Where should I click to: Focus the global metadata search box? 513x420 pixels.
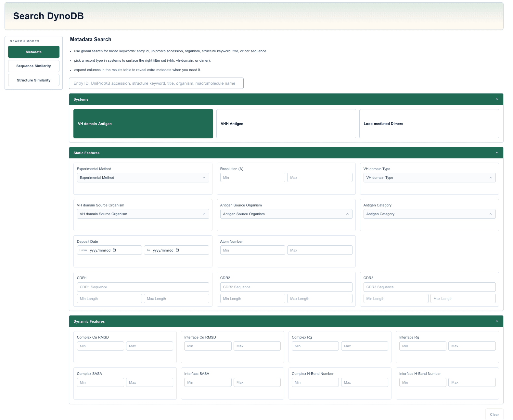[x=156, y=83]
